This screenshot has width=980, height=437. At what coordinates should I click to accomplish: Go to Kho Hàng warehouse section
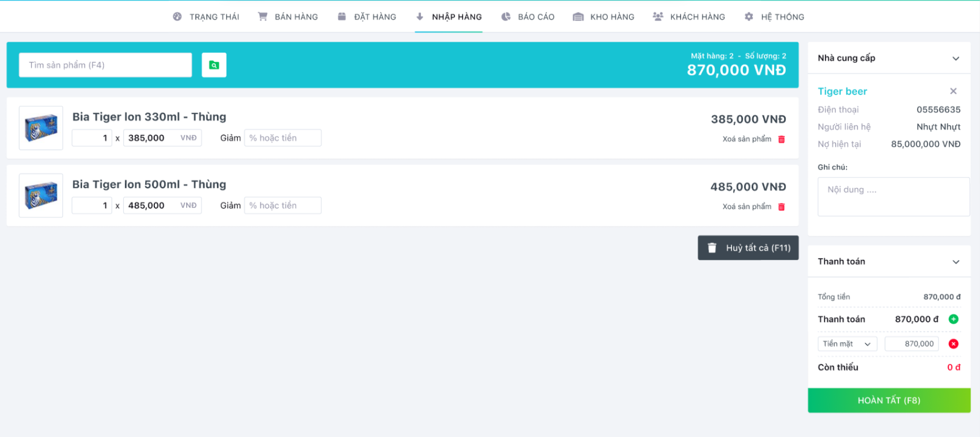click(603, 17)
